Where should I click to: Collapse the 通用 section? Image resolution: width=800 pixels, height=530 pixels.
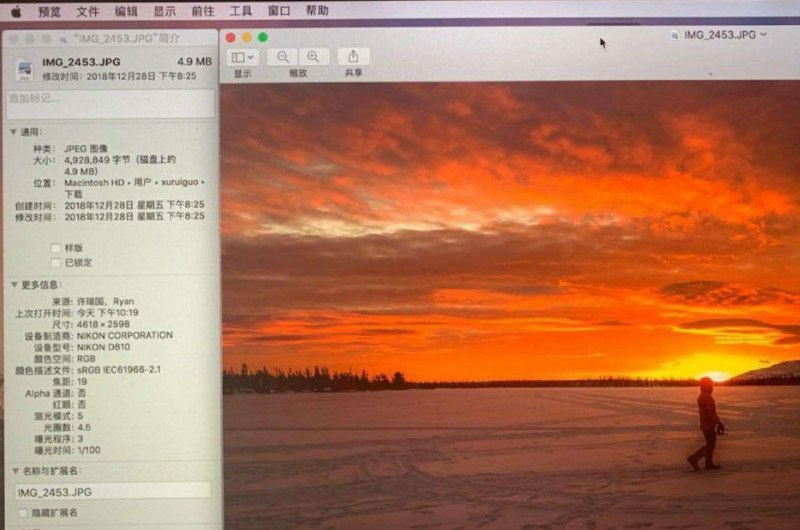click(13, 132)
